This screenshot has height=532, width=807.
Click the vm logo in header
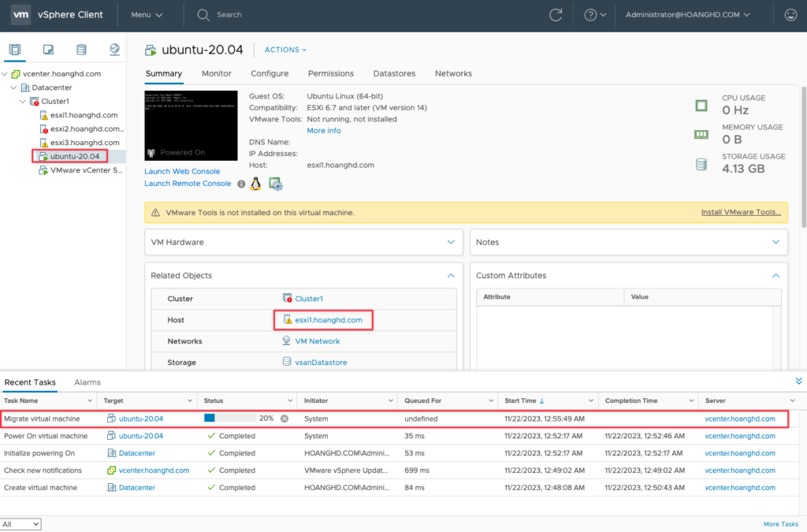pos(20,15)
